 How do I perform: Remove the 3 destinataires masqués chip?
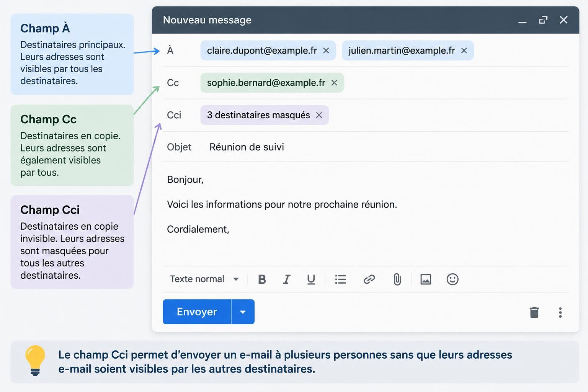tap(319, 115)
